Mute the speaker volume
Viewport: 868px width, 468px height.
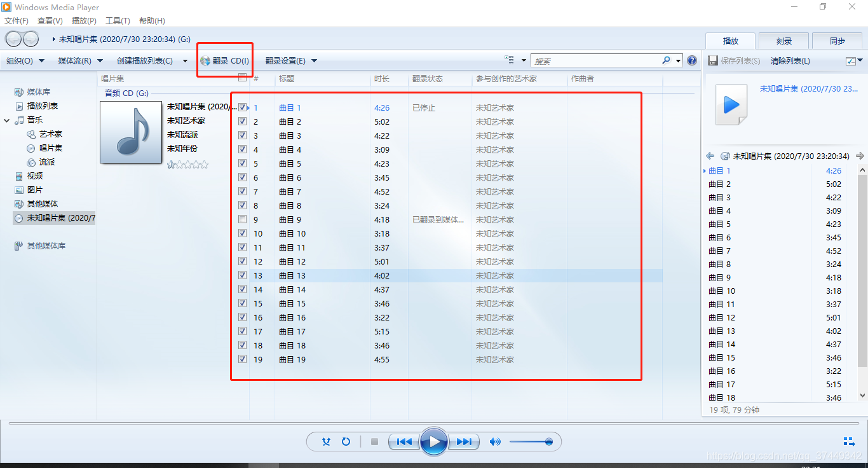click(495, 441)
